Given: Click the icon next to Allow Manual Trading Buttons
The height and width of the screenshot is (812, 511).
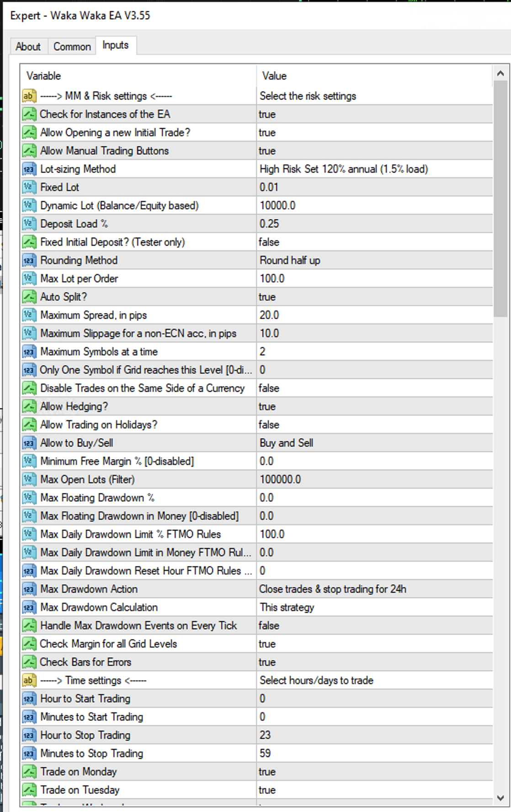Looking at the screenshot, I should [29, 151].
